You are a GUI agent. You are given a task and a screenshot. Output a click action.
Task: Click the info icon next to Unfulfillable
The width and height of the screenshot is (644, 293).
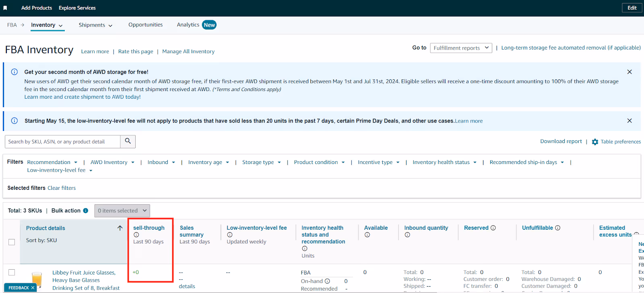point(558,228)
